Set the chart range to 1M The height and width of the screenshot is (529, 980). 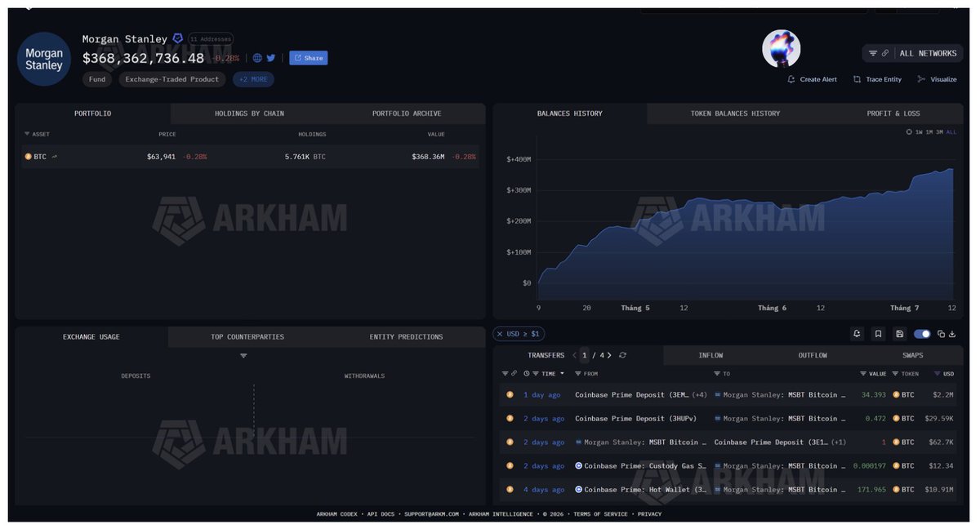pyautogui.click(x=929, y=131)
